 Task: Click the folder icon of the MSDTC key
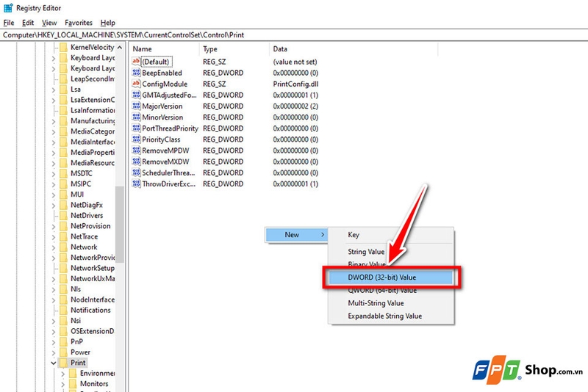point(64,173)
